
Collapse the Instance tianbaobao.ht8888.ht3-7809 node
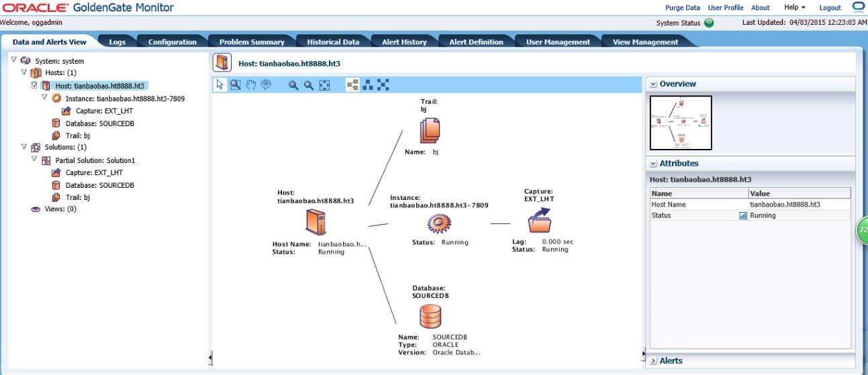point(44,97)
